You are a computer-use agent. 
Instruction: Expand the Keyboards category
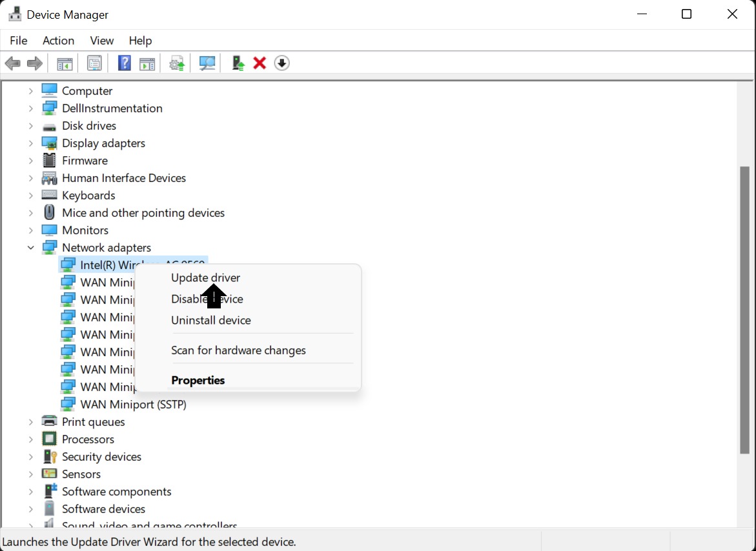(30, 195)
